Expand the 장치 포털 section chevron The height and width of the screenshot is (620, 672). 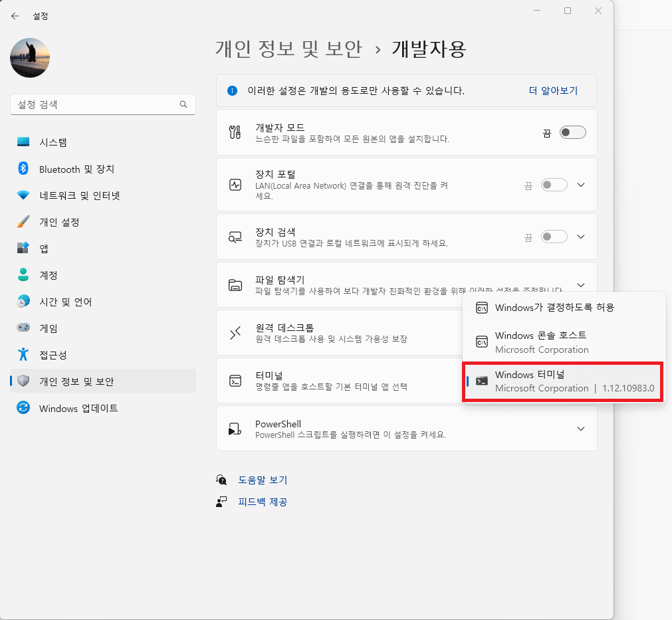pyautogui.click(x=581, y=185)
